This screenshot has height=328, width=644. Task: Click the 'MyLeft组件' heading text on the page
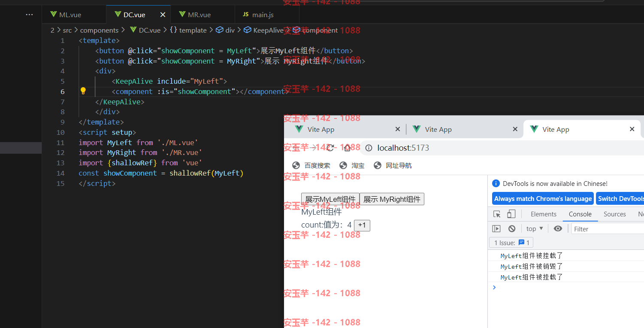pyautogui.click(x=321, y=212)
